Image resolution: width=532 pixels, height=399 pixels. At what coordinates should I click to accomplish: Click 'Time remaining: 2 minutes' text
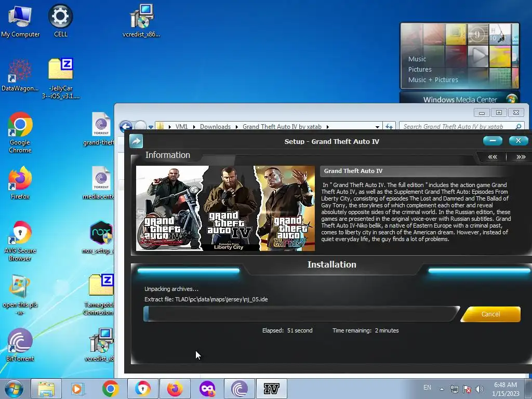tap(365, 330)
